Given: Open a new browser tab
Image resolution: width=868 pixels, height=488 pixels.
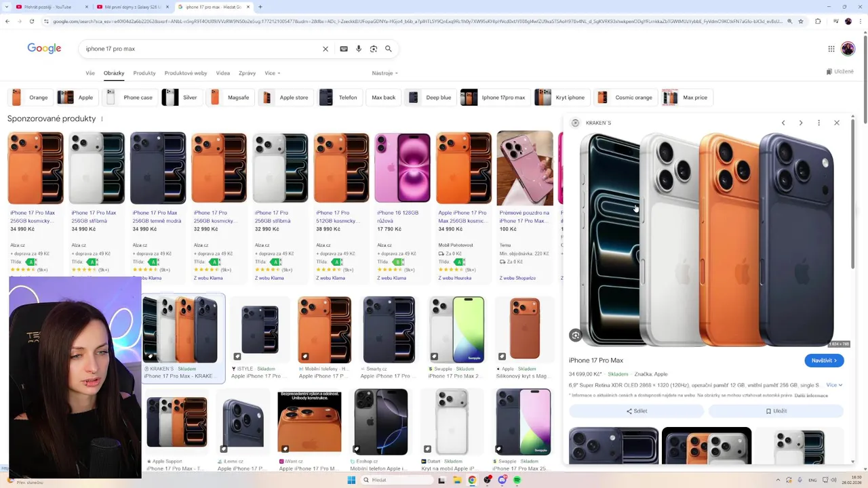Looking at the screenshot, I should (x=260, y=7).
